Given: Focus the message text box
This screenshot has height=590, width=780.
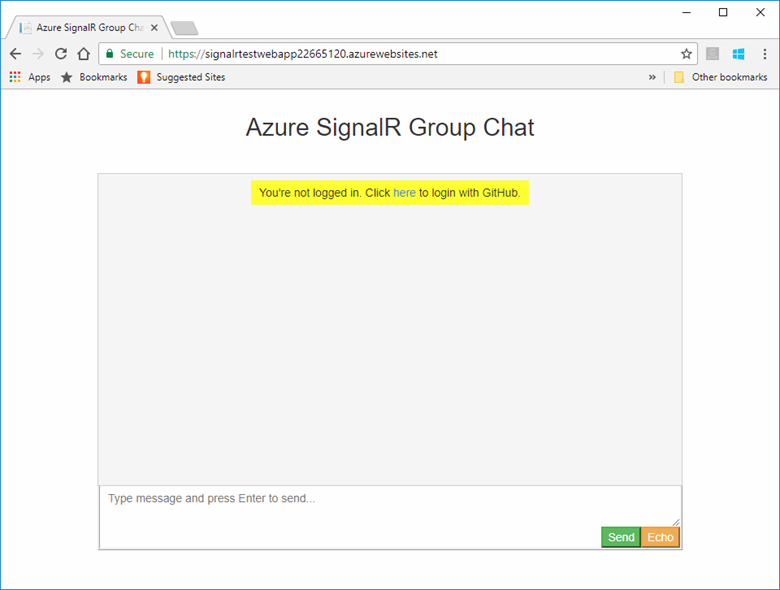Looking at the screenshot, I should point(388,505).
